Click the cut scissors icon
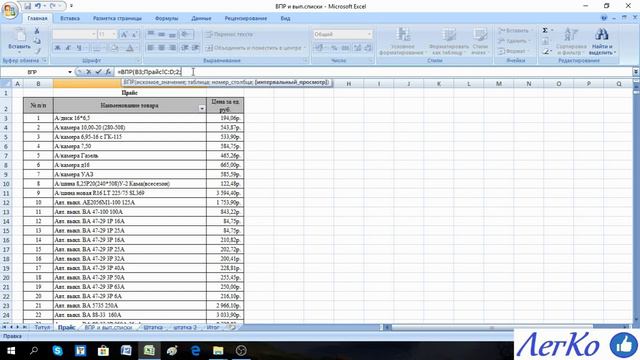 click(x=37, y=31)
